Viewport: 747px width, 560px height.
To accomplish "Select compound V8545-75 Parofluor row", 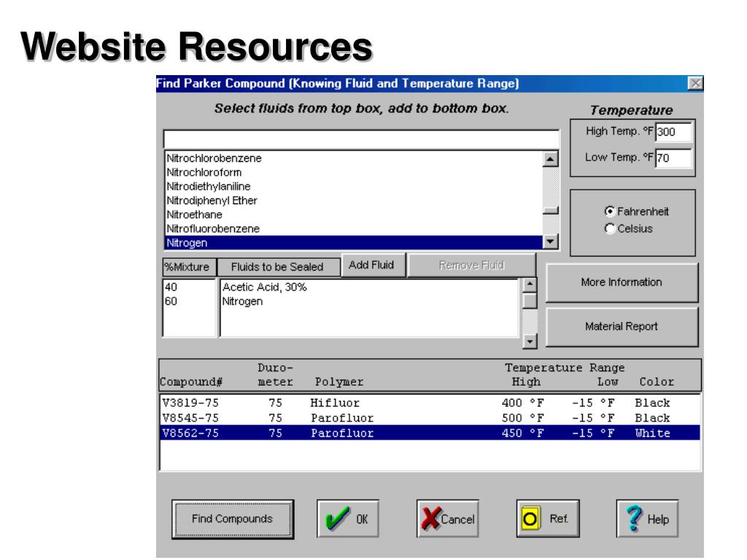I will tap(430, 418).
